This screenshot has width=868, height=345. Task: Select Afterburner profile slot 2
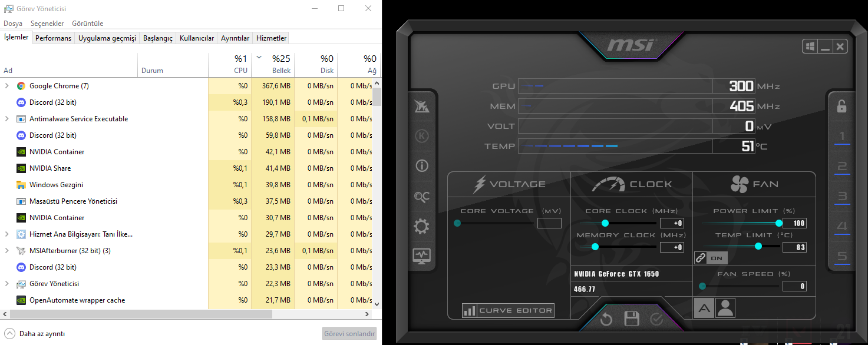(842, 167)
